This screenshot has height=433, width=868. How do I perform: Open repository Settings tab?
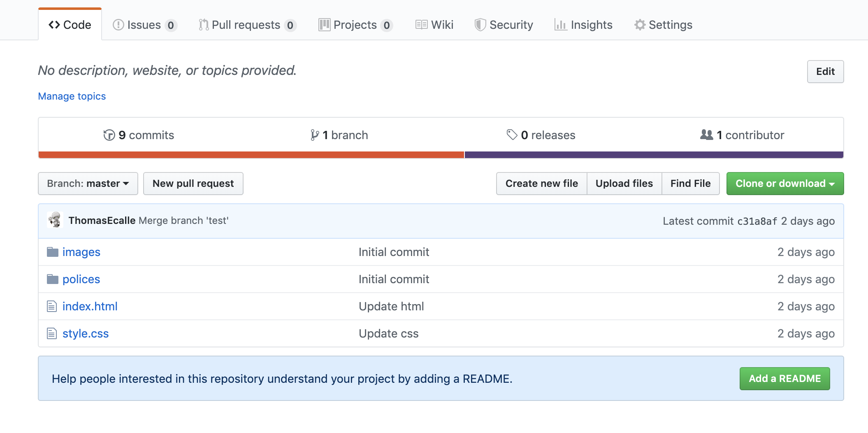coord(664,25)
